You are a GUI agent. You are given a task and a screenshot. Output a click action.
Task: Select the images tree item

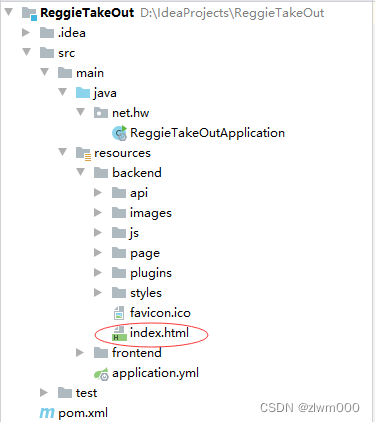[x=151, y=213]
